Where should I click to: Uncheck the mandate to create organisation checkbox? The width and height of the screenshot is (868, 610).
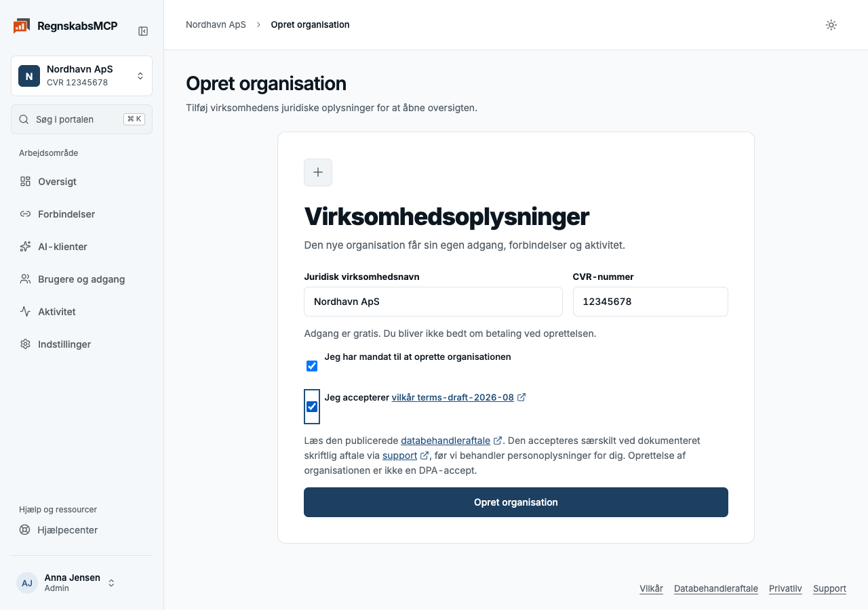pos(312,366)
